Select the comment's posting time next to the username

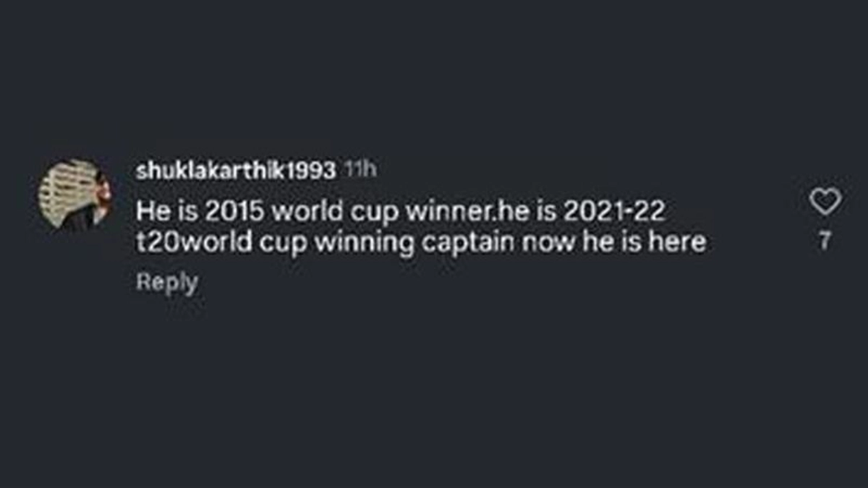click(x=359, y=170)
